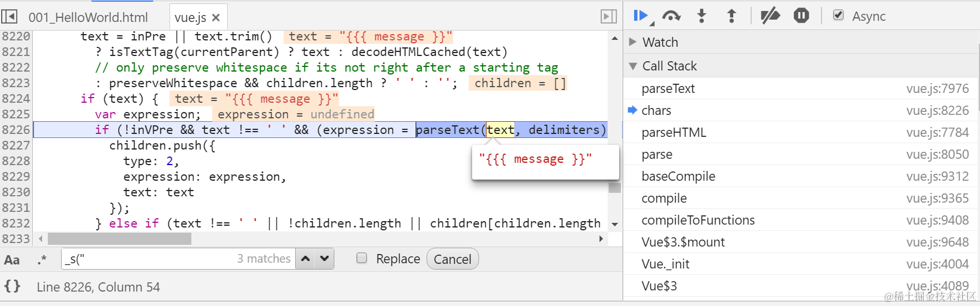The height and width of the screenshot is (306, 980).
Task: Check the Replace checkbox
Action: coord(361,258)
